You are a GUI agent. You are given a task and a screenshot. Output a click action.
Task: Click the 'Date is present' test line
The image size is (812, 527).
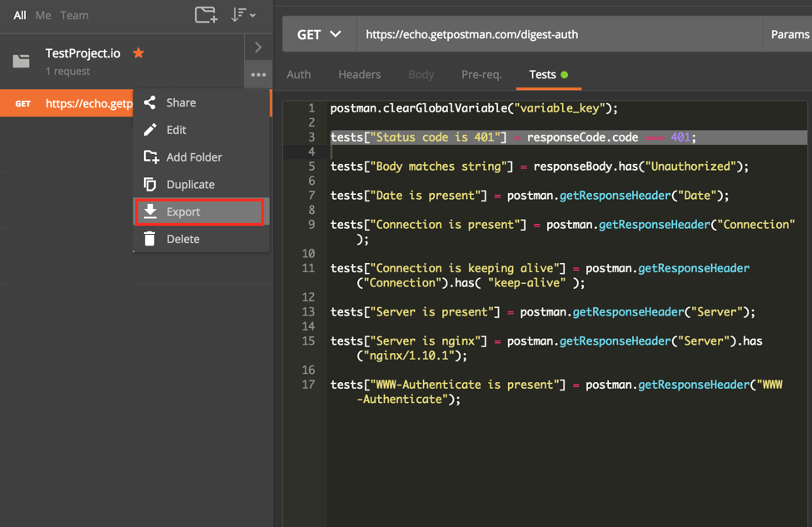(529, 195)
